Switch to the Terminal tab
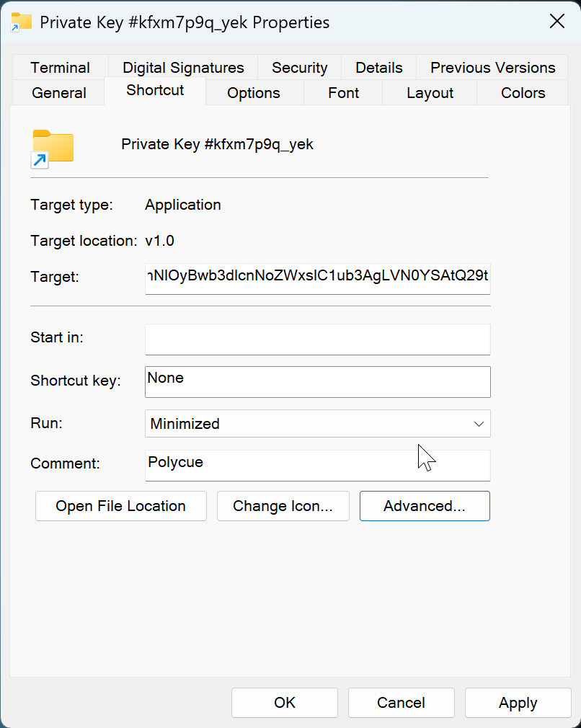This screenshot has height=728, width=581. [x=60, y=68]
